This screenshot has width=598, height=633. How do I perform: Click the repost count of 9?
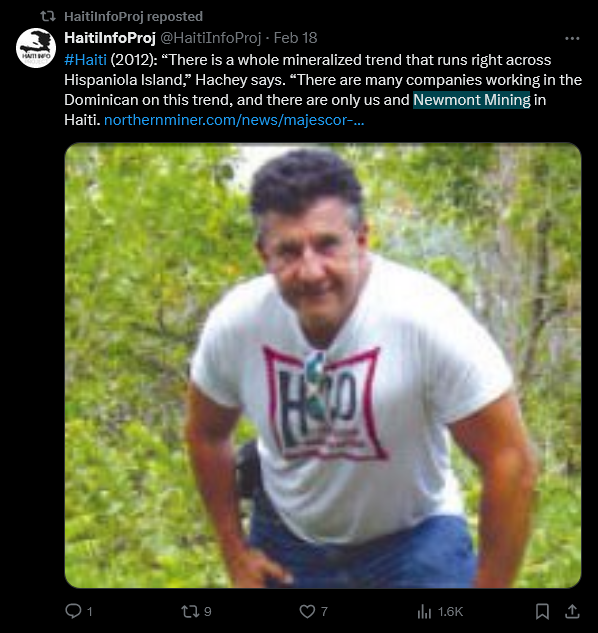pos(208,612)
